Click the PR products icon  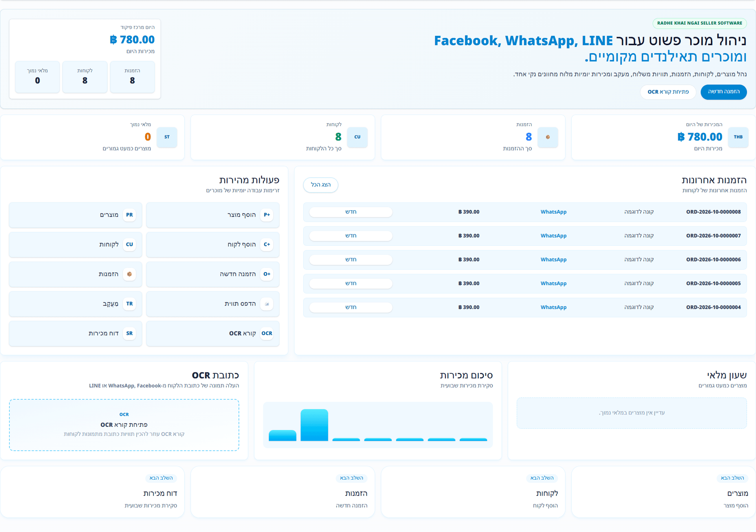click(129, 215)
